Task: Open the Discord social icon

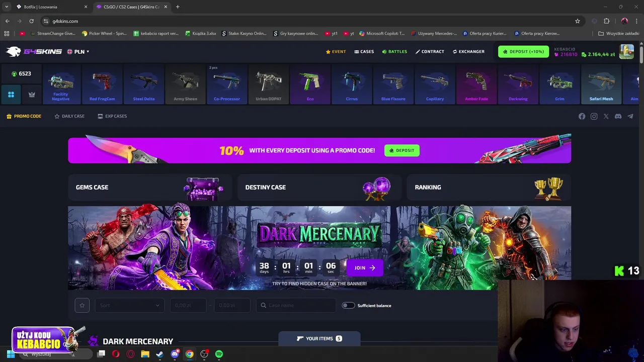Action: [x=618, y=116]
